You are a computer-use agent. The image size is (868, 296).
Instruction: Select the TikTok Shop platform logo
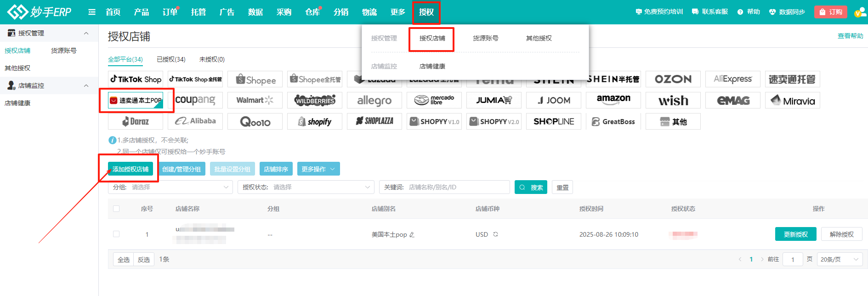pos(136,79)
